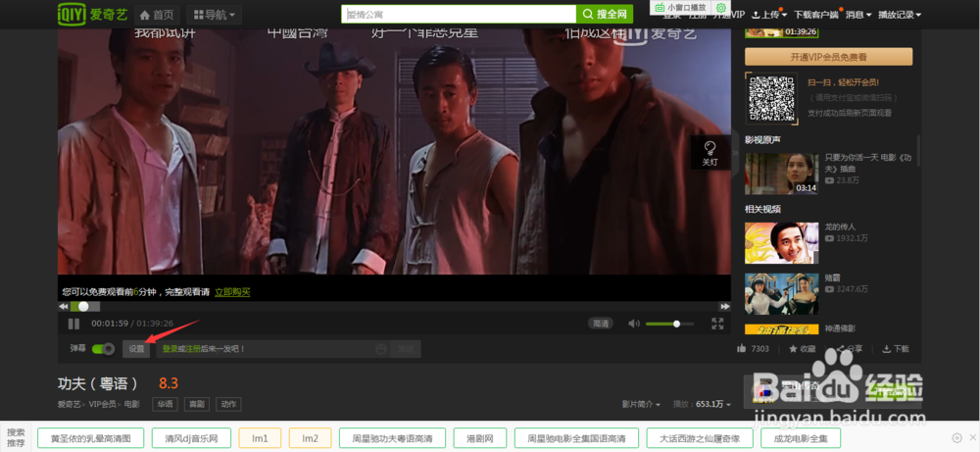Click the 爱奇艺 breadcrumb link

pyautogui.click(x=70, y=405)
